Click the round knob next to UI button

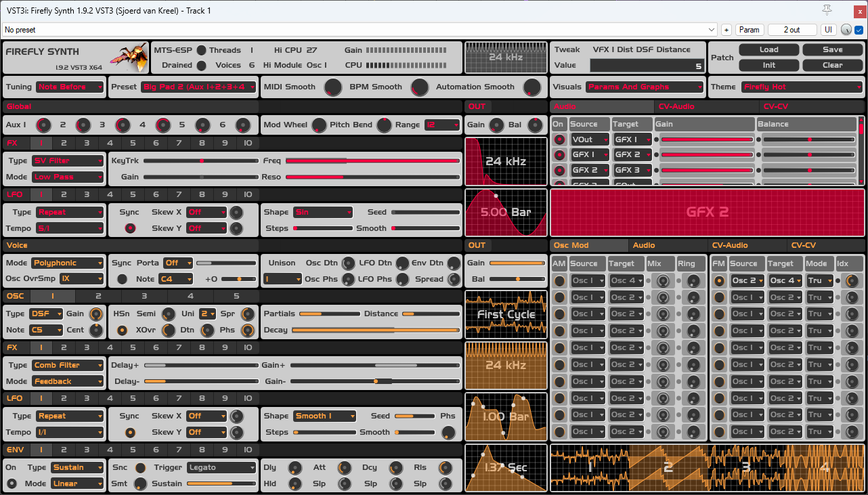[846, 30]
